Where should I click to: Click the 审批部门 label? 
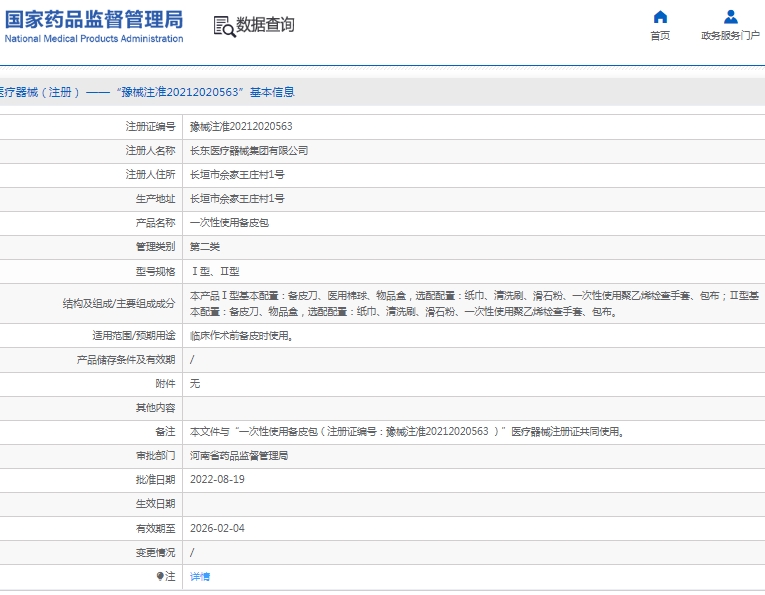click(155, 456)
